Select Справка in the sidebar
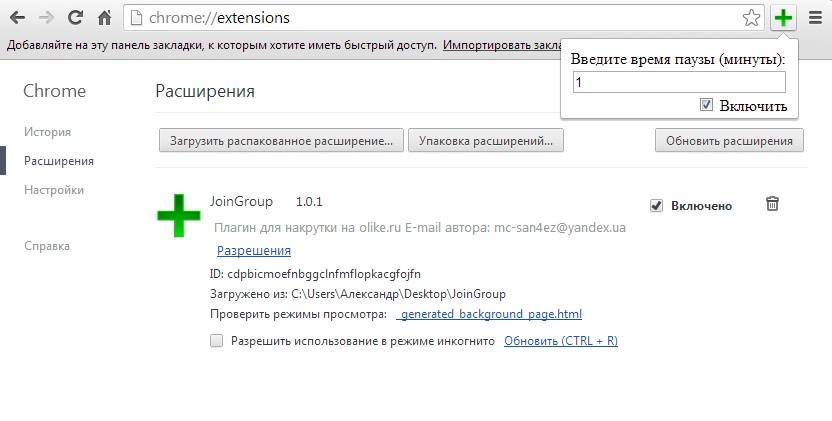Viewport: 832px width, 421px height. [x=47, y=246]
